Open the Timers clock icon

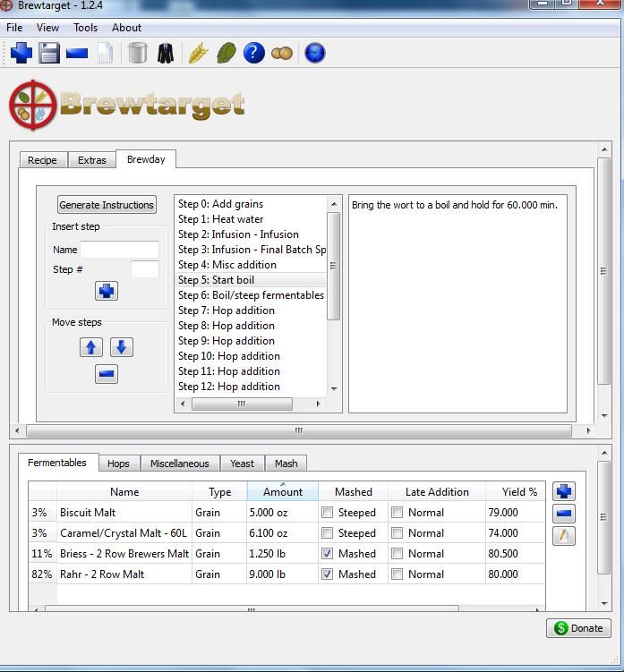[314, 54]
